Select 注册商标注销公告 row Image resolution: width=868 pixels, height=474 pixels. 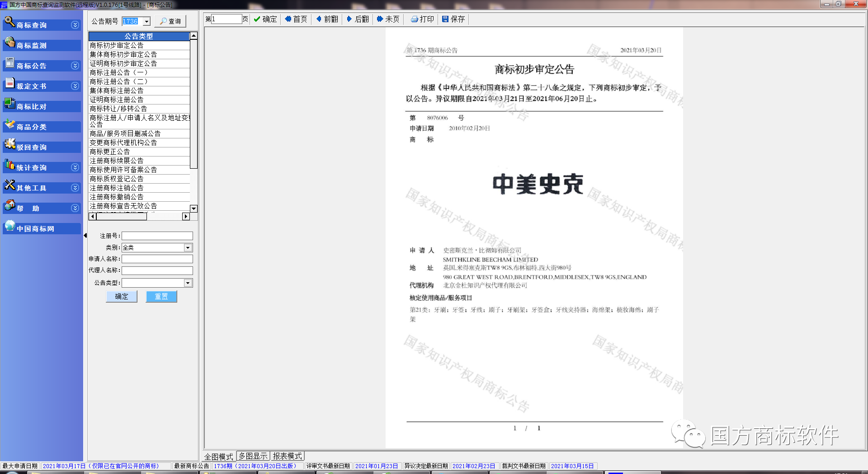point(139,188)
